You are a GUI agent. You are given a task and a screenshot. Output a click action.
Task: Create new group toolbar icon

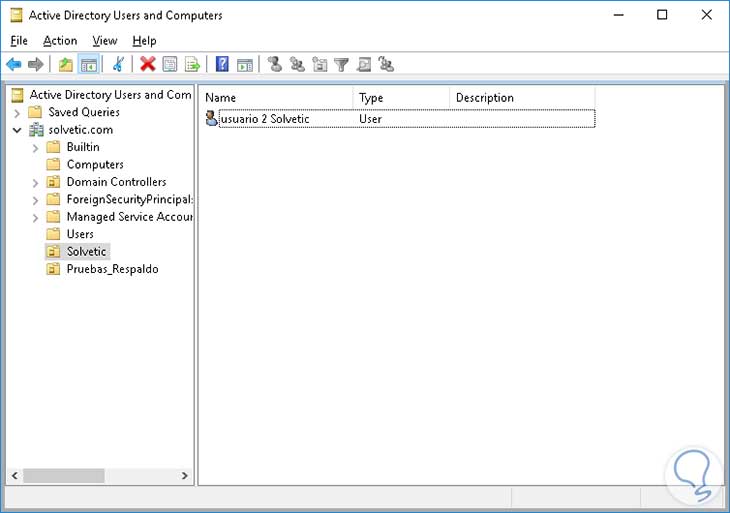pos(297,64)
